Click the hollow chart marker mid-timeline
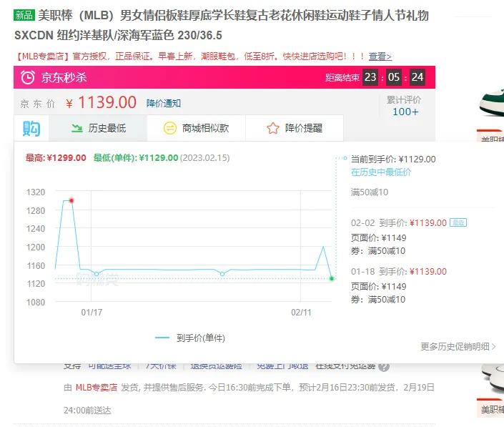 pos(222,274)
